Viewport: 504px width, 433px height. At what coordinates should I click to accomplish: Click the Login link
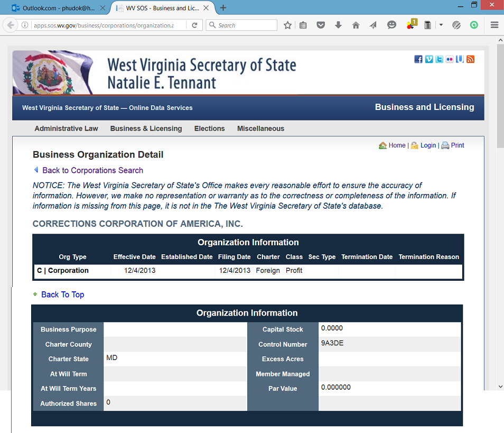click(428, 145)
